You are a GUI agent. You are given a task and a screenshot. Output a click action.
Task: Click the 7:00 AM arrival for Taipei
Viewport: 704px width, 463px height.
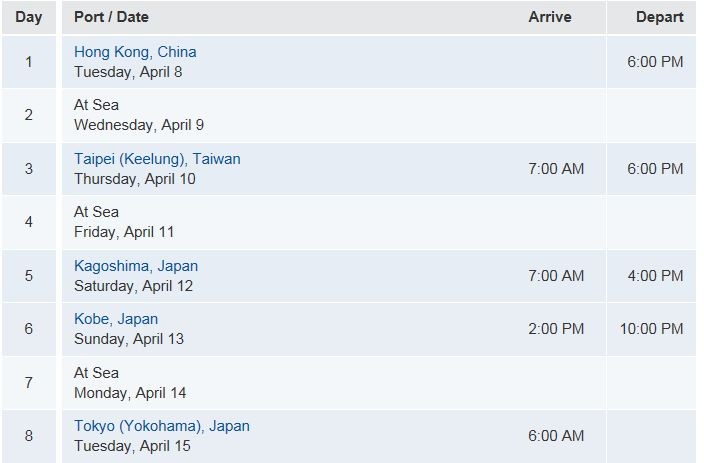[556, 169]
